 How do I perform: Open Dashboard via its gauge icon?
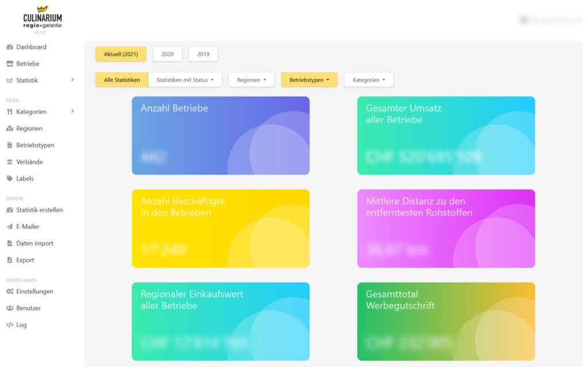(10, 47)
